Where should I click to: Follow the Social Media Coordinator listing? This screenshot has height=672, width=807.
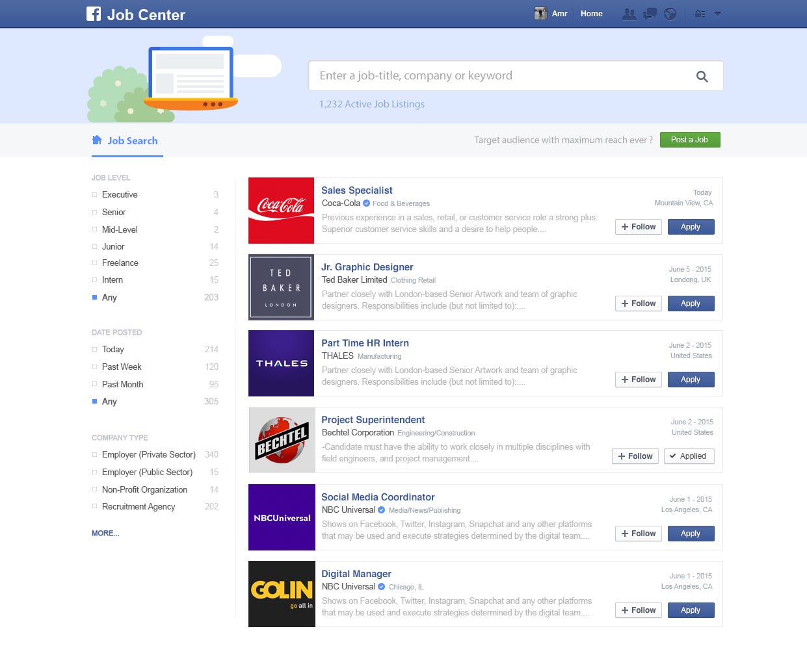(639, 534)
